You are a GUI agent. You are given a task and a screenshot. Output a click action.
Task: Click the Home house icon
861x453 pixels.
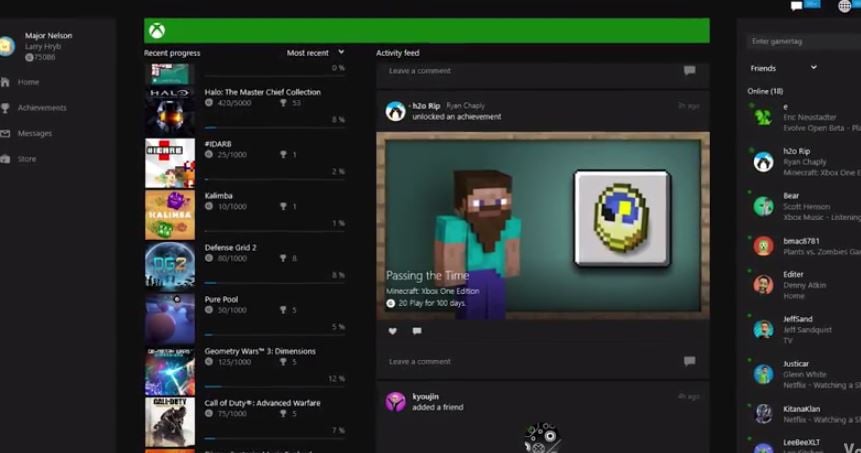[x=5, y=82]
